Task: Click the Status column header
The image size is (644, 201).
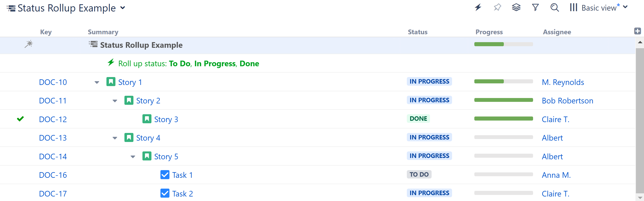Action: (417, 32)
